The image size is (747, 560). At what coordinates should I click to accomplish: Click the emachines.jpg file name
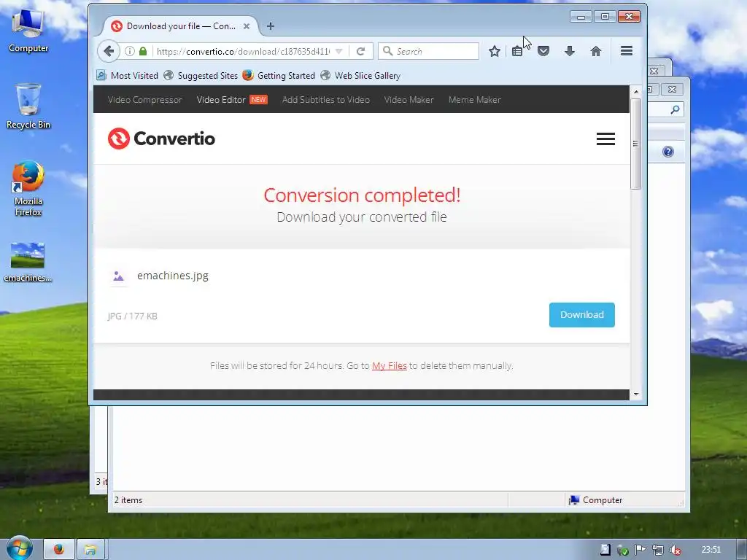(x=172, y=276)
